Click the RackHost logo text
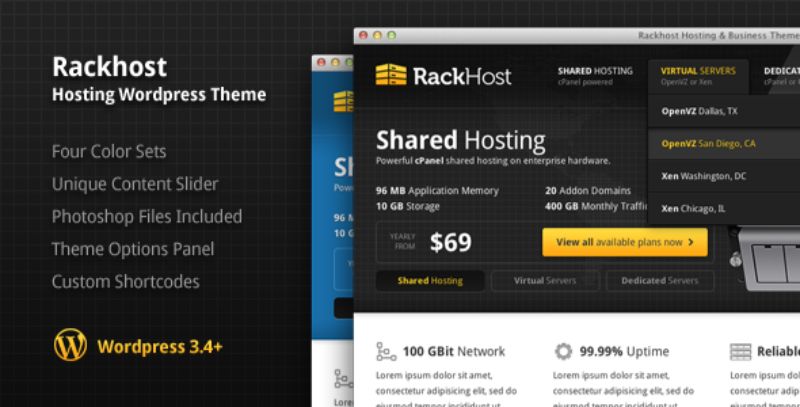Viewport: 800px width, 407px height. (x=462, y=76)
